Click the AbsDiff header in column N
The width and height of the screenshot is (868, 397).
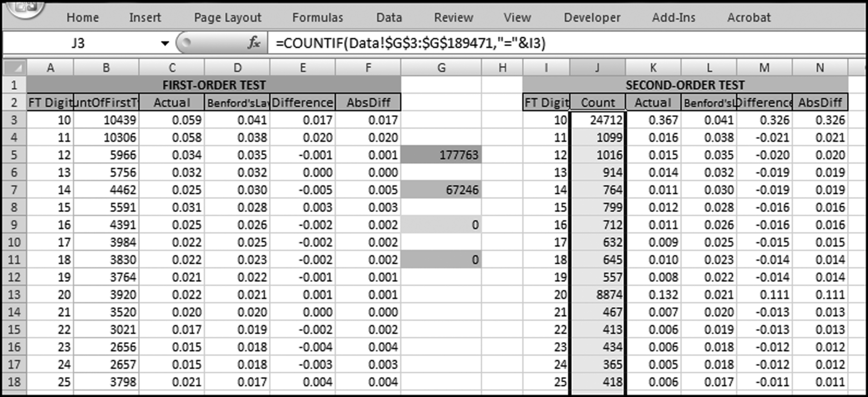click(x=820, y=102)
